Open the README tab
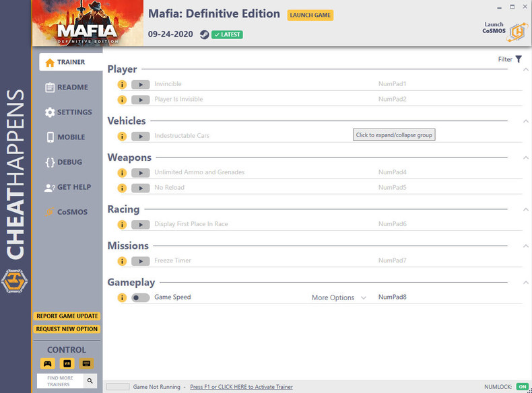This screenshot has height=393, width=532. [67, 87]
